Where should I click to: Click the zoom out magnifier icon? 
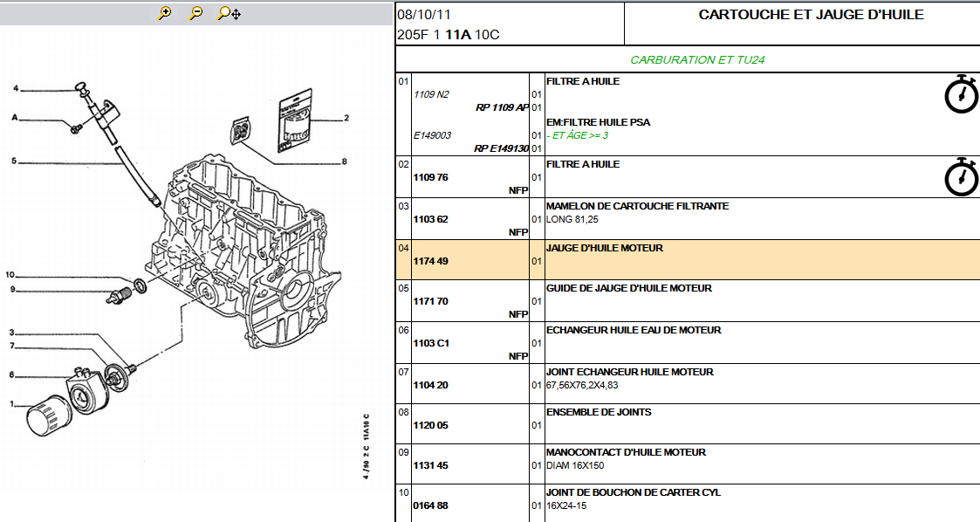[x=196, y=13]
